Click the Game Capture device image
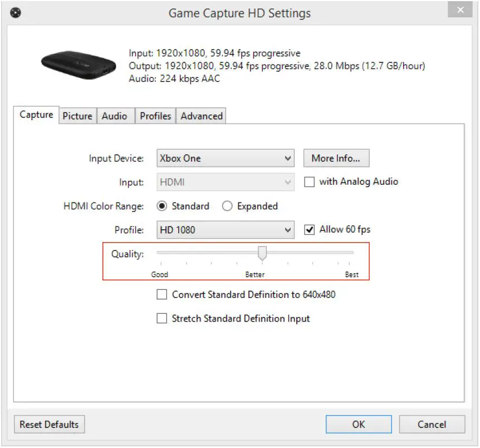480x448 pixels. coord(78,65)
